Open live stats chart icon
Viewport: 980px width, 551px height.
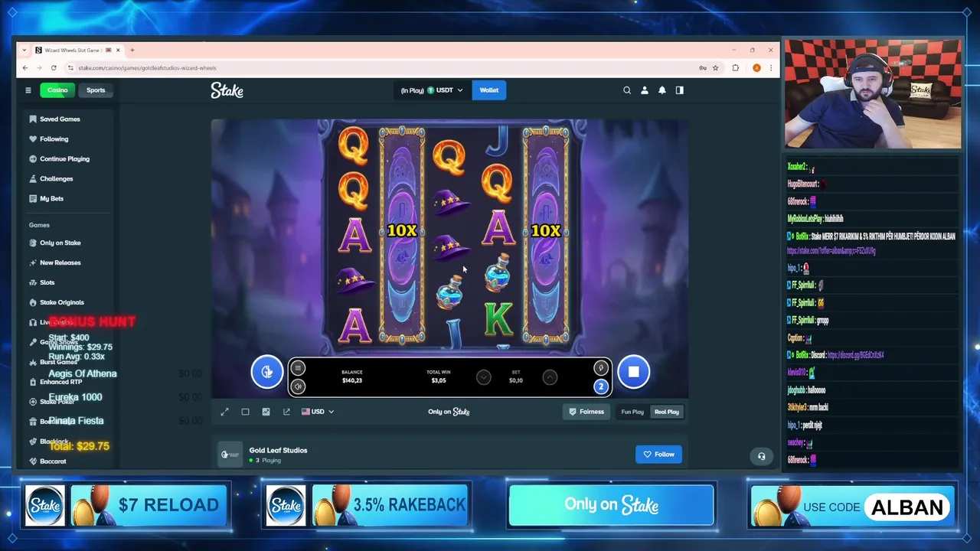[266, 412]
